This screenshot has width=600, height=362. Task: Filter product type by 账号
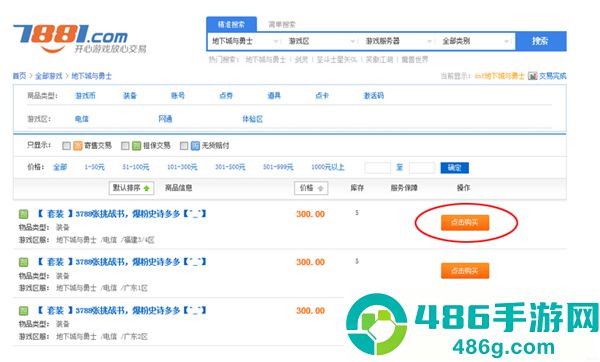coord(178,96)
